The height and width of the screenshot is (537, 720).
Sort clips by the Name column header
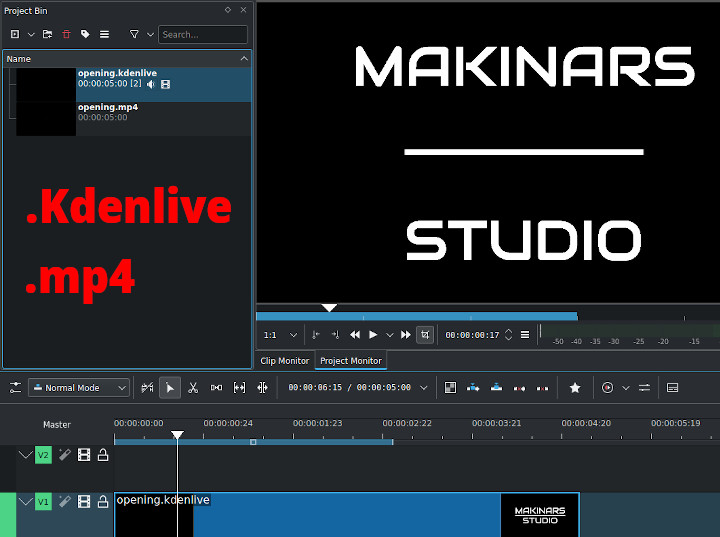[127, 59]
